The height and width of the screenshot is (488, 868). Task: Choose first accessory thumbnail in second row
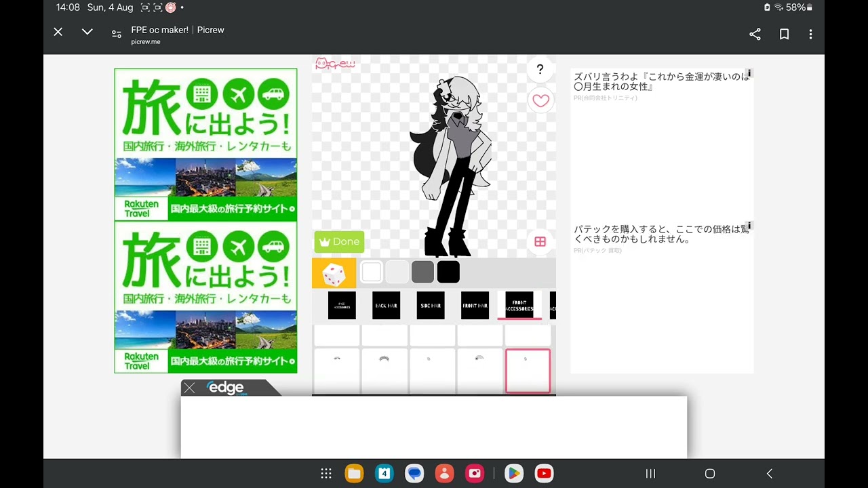337,371
